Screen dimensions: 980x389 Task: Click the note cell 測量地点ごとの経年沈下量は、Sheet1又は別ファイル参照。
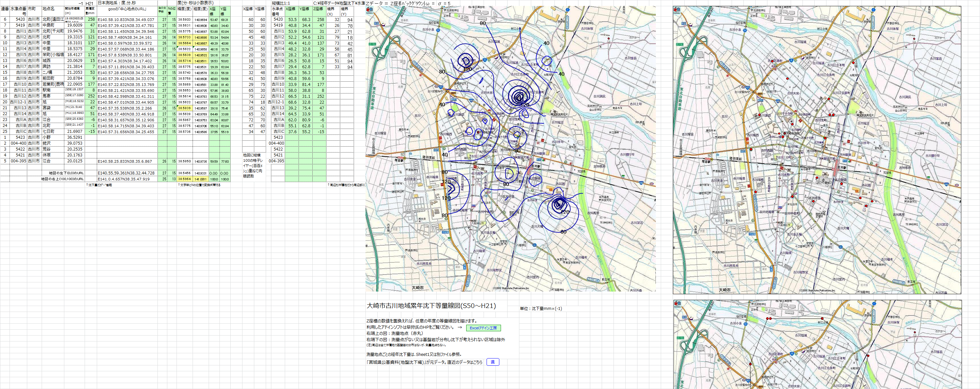[x=414, y=355]
